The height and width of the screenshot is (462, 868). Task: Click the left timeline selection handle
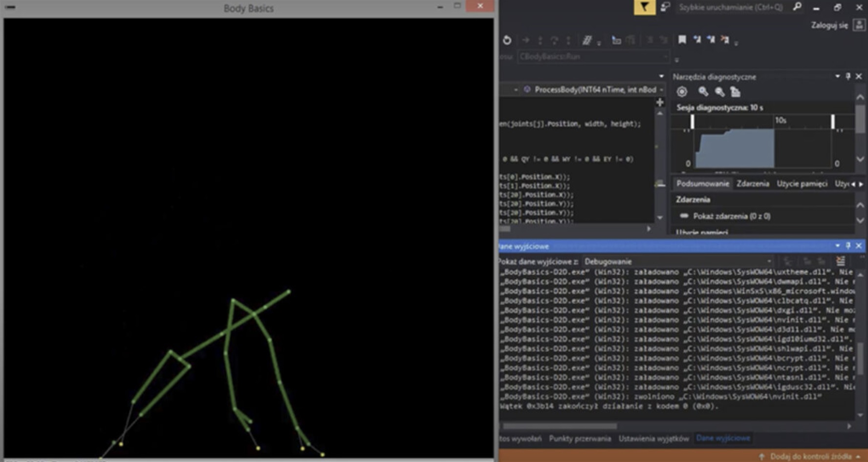692,122
